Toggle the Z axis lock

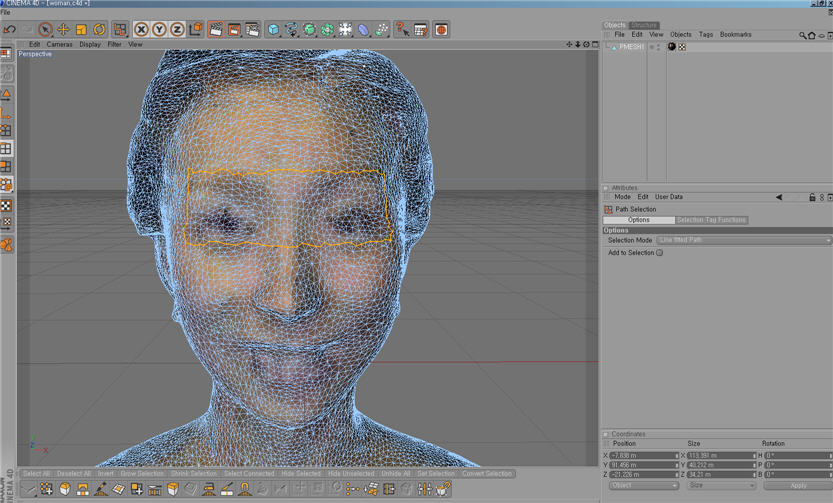click(177, 30)
